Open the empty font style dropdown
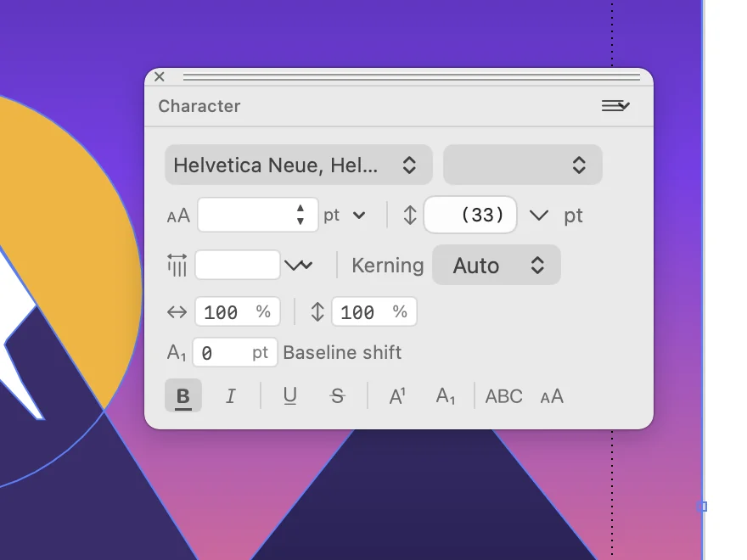This screenshot has width=747, height=560. click(x=523, y=165)
